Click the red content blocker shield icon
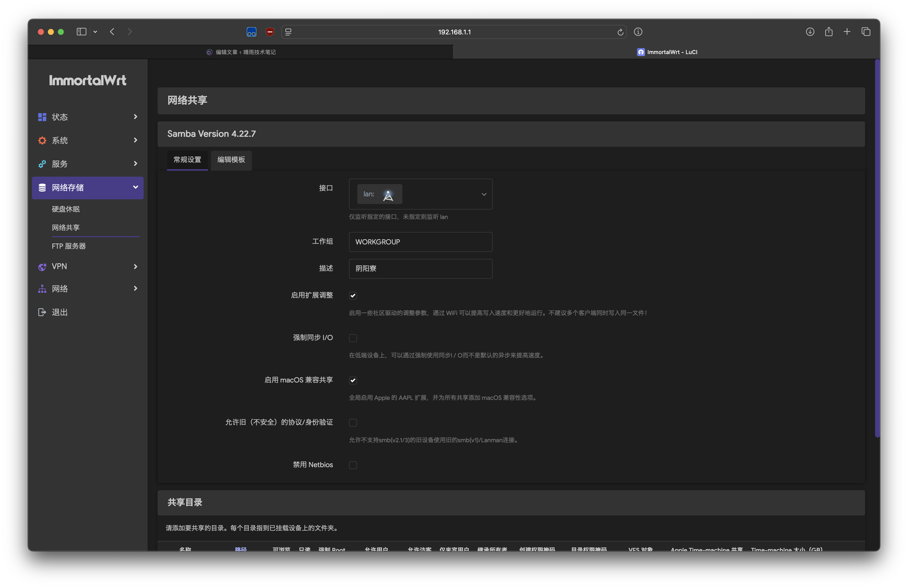The height and width of the screenshot is (588, 908). coord(270,32)
